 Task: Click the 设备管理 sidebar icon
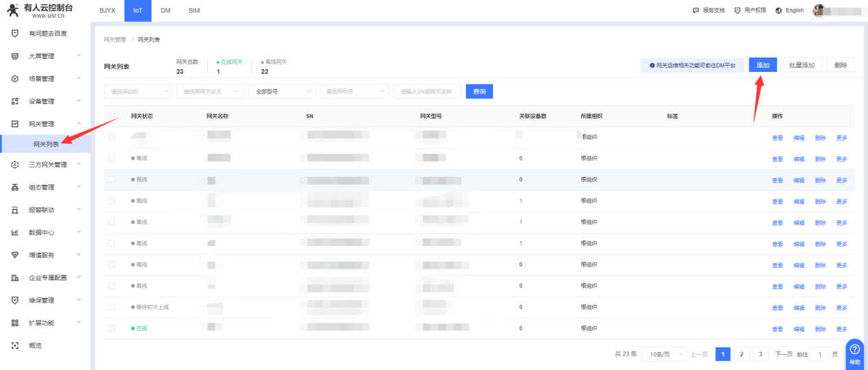(x=15, y=101)
